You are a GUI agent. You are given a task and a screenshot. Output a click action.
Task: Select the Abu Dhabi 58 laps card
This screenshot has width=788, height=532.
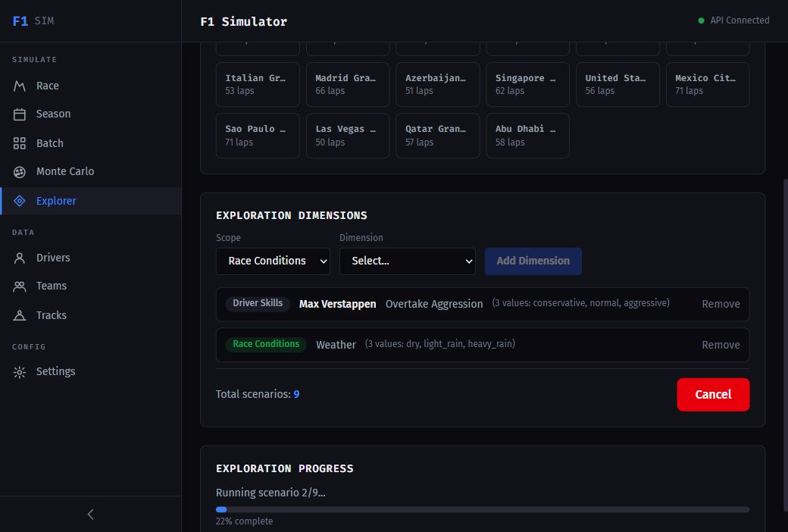click(527, 136)
